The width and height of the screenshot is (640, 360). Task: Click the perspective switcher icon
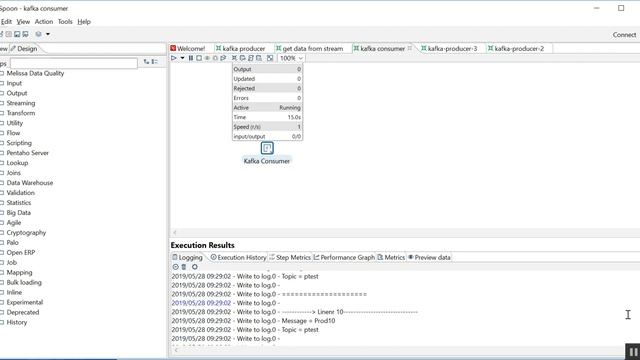pyautogui.click(x=38, y=34)
